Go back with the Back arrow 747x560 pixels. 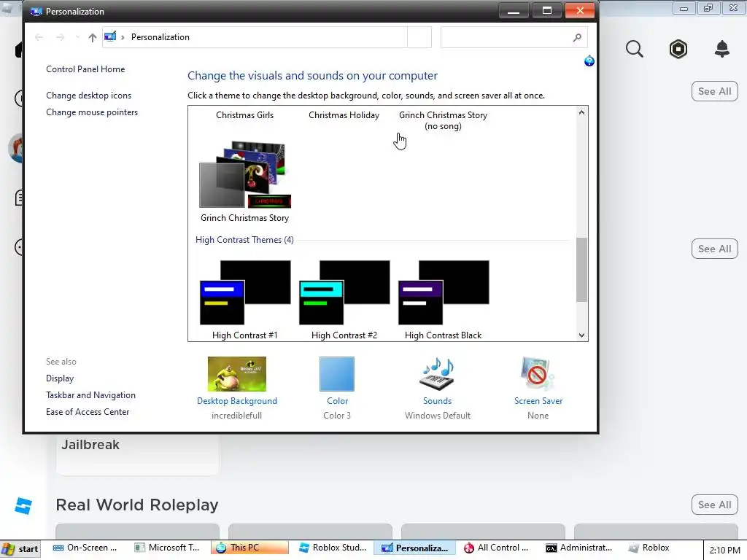coord(39,37)
